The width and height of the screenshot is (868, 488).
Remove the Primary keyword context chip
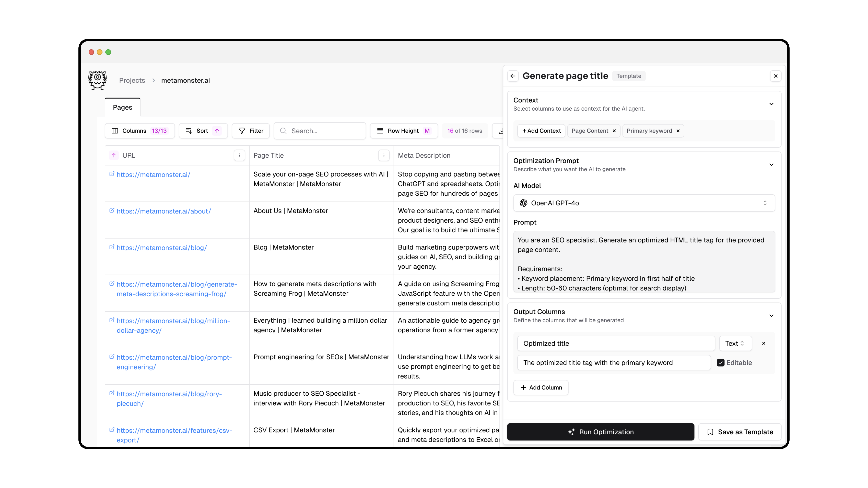click(678, 131)
